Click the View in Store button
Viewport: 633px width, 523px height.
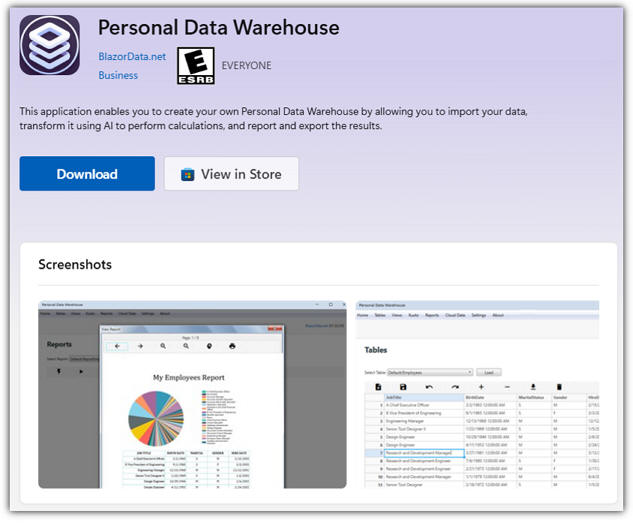tap(231, 174)
